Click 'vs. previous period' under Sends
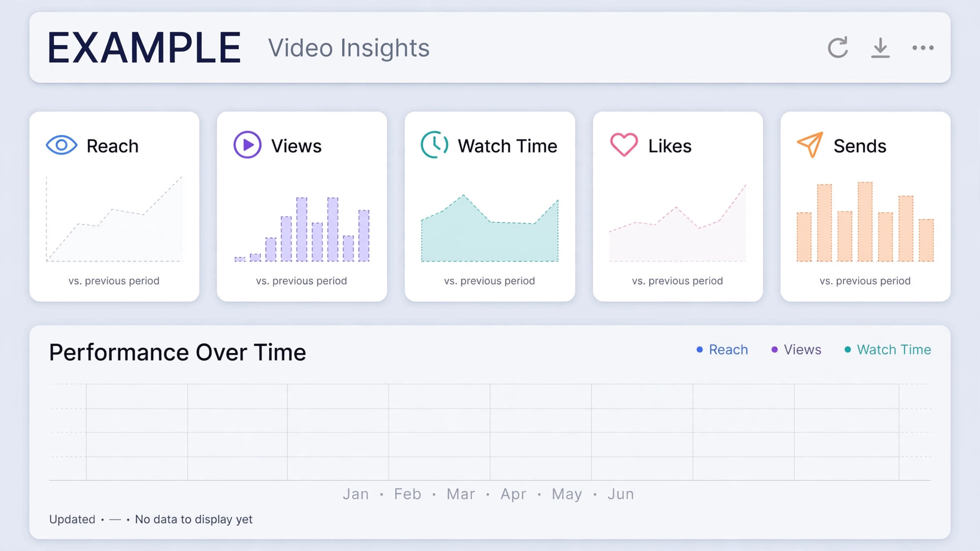Image resolution: width=980 pixels, height=551 pixels. (x=865, y=281)
